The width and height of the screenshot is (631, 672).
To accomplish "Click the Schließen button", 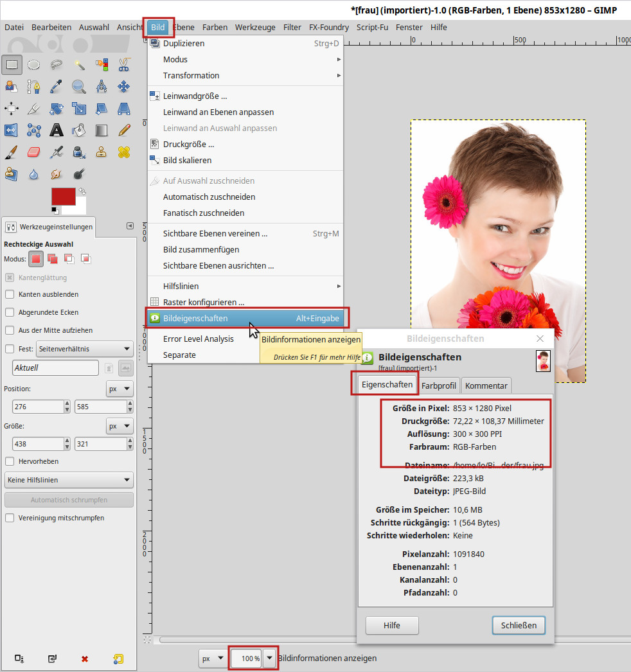I will click(x=519, y=625).
